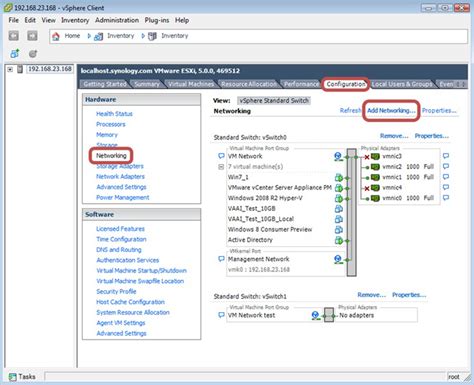474x385 pixels.
Task: Open Properties... for vSwitch0
Action: [x=432, y=136]
